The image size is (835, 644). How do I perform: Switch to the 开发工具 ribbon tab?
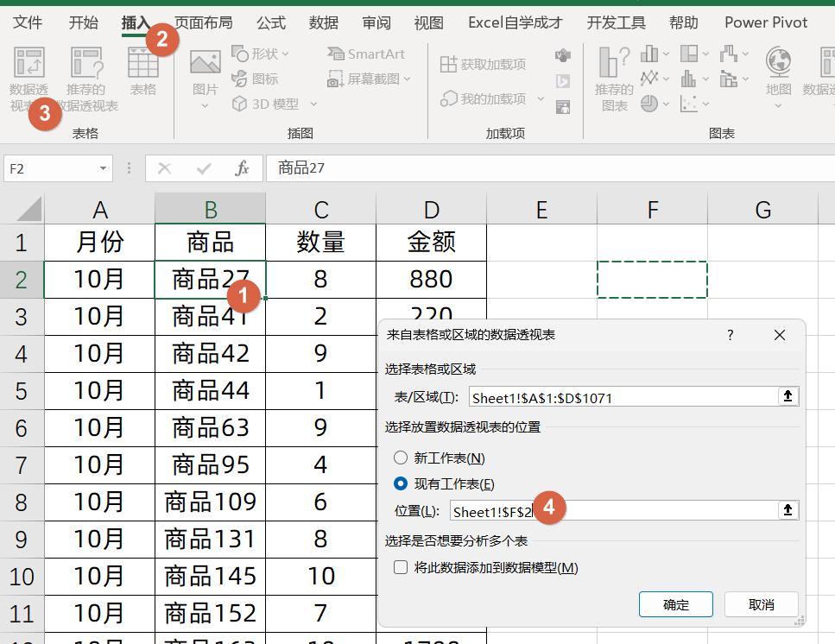(615, 23)
